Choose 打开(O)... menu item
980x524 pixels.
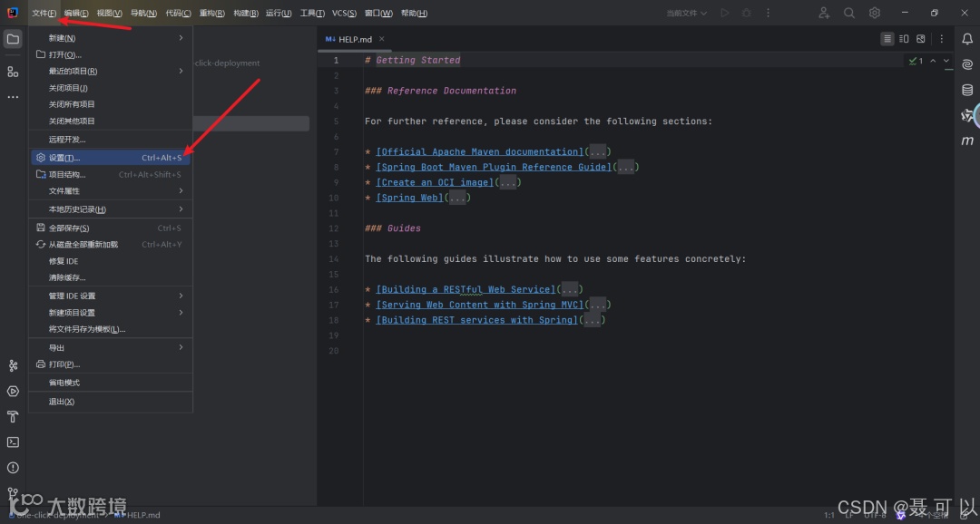point(111,55)
